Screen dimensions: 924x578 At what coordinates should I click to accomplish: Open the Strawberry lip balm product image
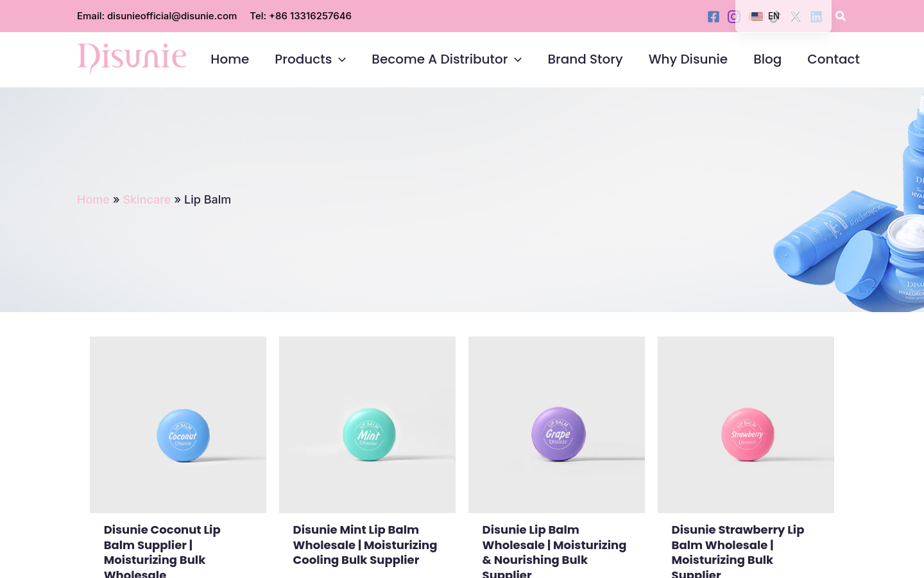pyautogui.click(x=746, y=425)
